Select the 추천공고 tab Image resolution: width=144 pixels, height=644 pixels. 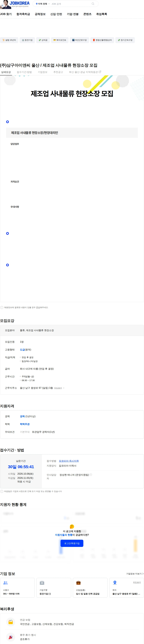58,72
